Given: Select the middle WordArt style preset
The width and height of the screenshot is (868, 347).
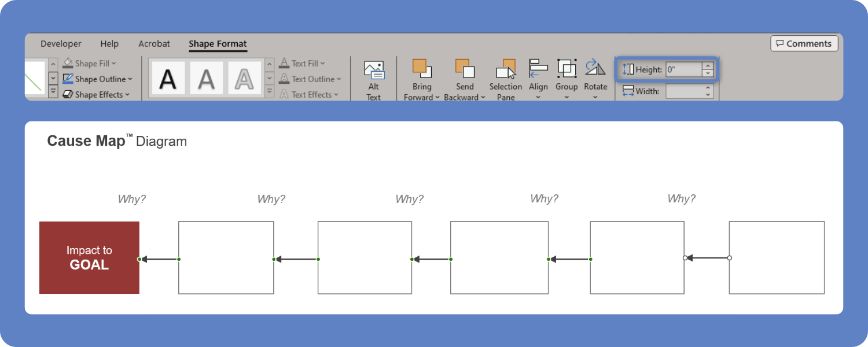Looking at the screenshot, I should click(x=207, y=79).
